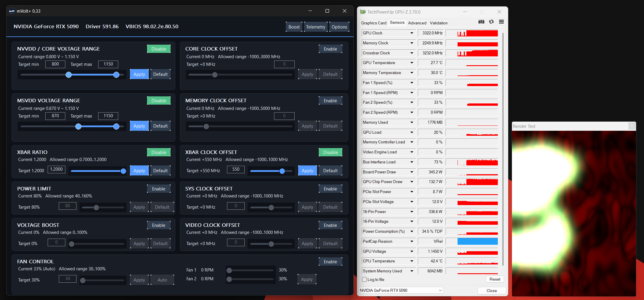Screen dimensions: 644x300
Task: Expand the PerfCap Reason dropdown
Action: pyautogui.click(x=412, y=242)
